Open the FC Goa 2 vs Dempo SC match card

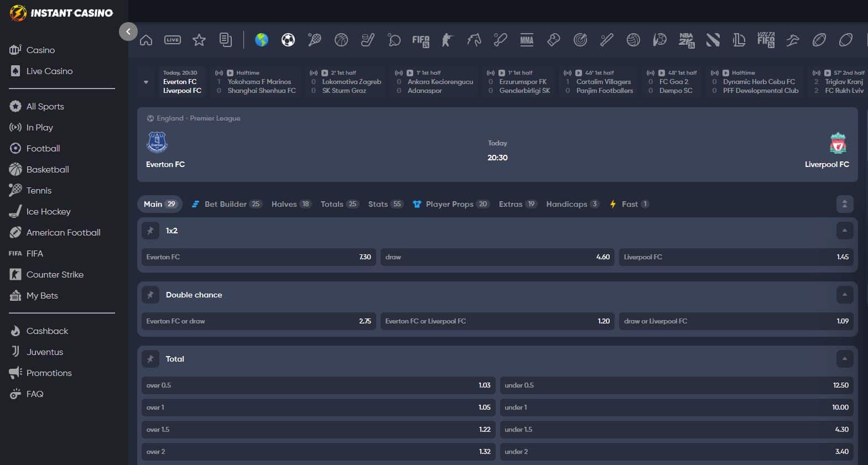pyautogui.click(x=672, y=82)
